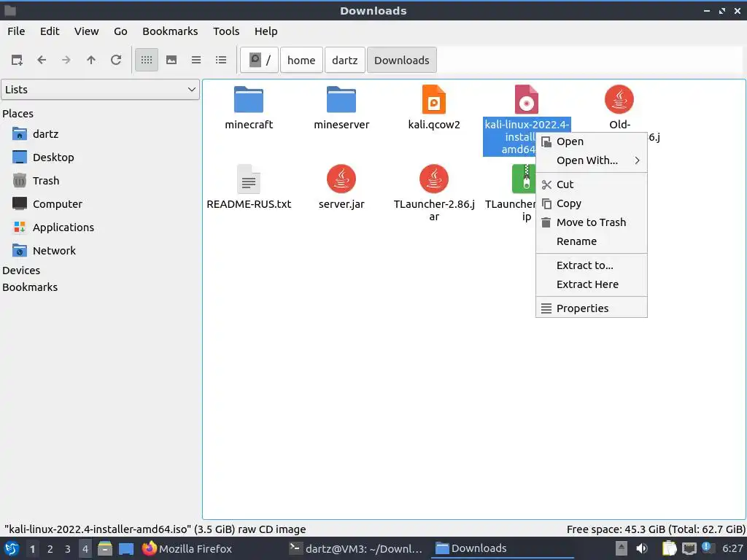Choose Extract to... option
Screen dimensions: 747x560
(x=591, y=265)
